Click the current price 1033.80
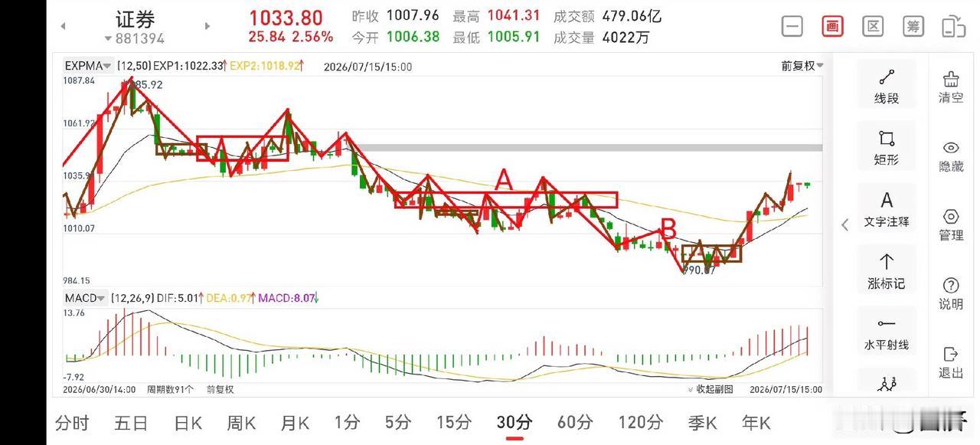The width and height of the screenshot is (980, 445). pyautogui.click(x=286, y=18)
